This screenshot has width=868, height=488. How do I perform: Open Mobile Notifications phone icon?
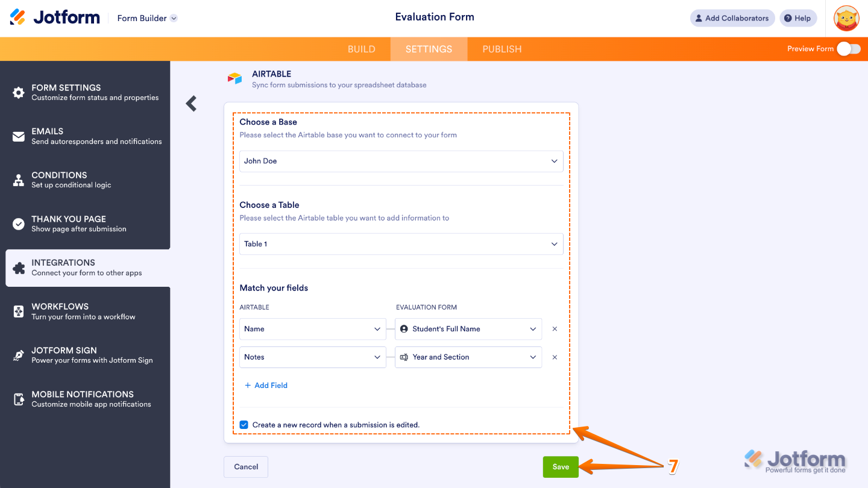coord(18,398)
